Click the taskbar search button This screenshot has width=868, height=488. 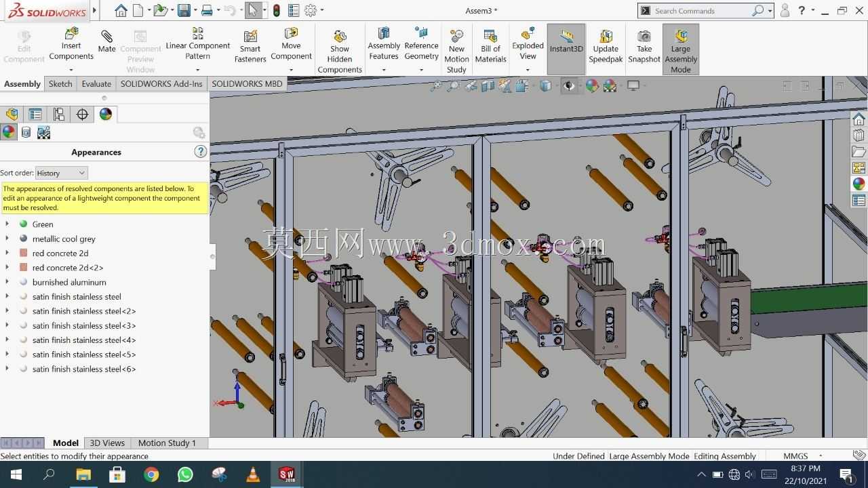point(49,474)
